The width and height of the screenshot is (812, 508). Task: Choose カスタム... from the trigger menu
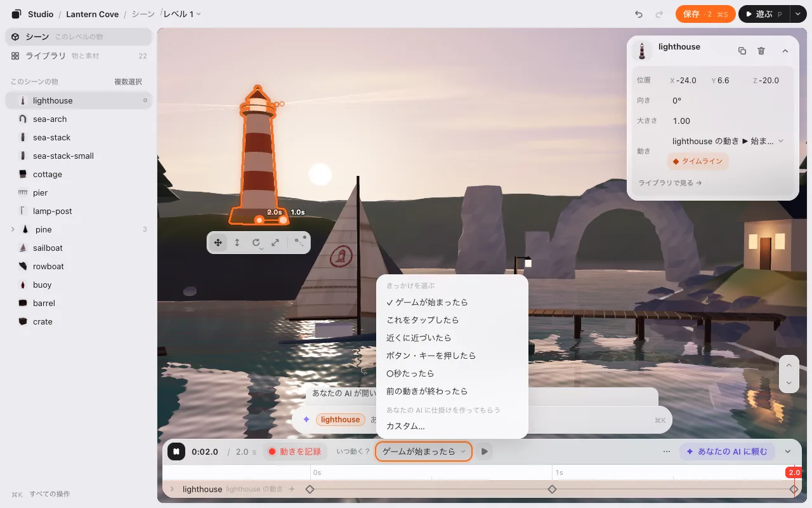click(452, 425)
